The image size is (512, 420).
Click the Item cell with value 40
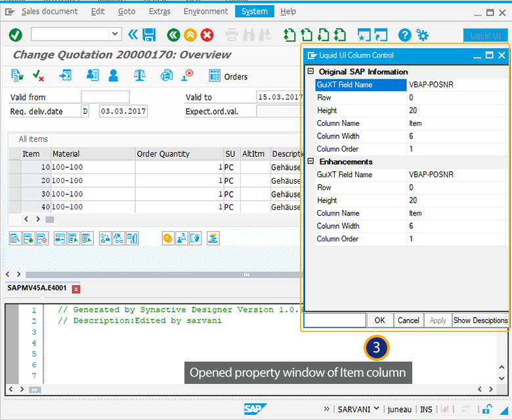click(36, 207)
